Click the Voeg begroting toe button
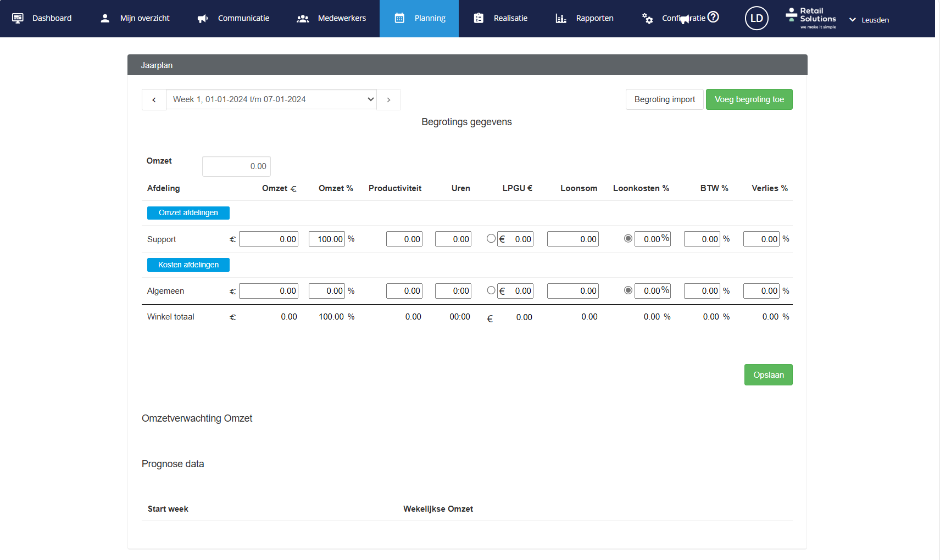 pos(749,99)
